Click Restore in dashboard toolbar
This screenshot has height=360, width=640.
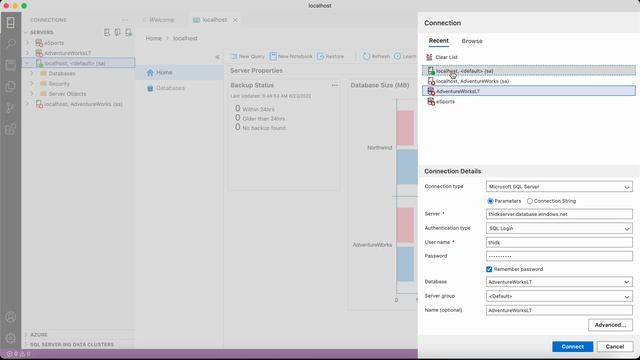(331, 56)
